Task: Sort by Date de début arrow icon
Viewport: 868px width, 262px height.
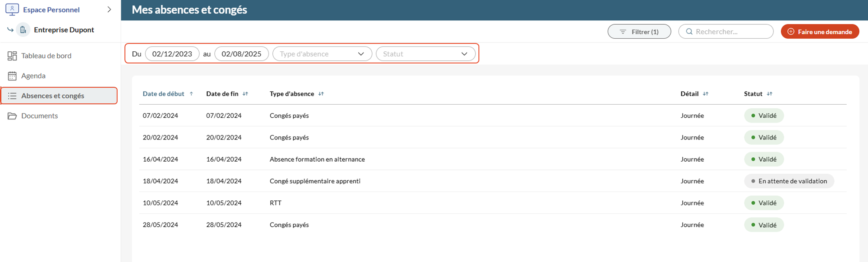Action: tap(191, 94)
